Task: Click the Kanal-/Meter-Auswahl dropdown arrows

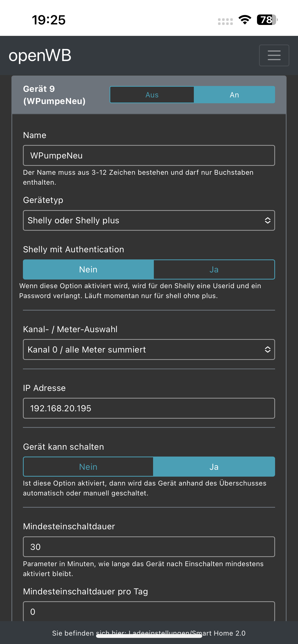Action: point(267,349)
